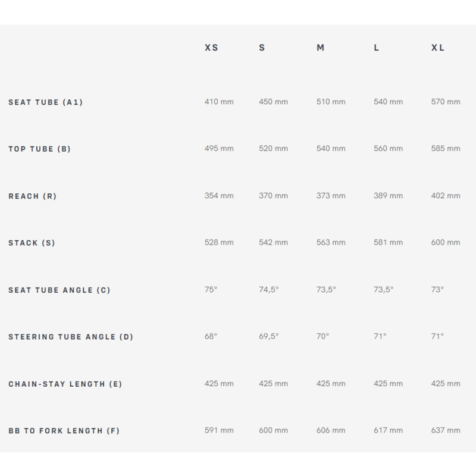This screenshot has height=476, width=476.
Task: Click the M size column header
Action: tap(320, 48)
